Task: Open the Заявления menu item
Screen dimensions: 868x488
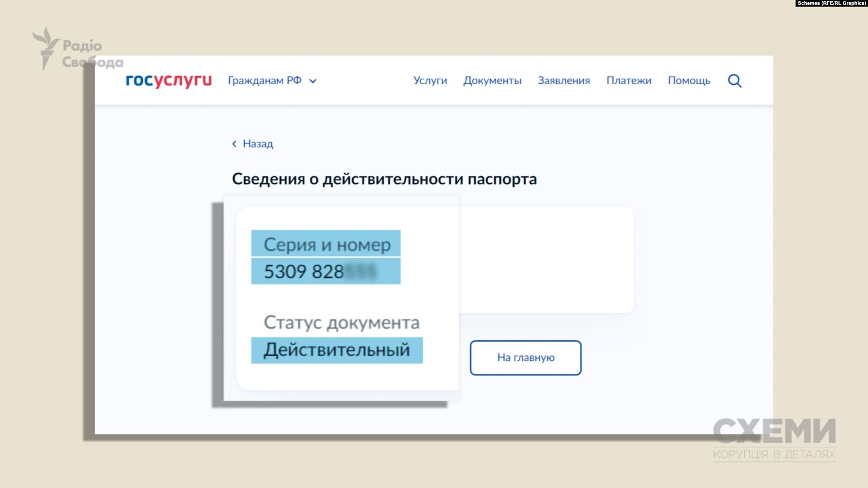Action: click(564, 80)
